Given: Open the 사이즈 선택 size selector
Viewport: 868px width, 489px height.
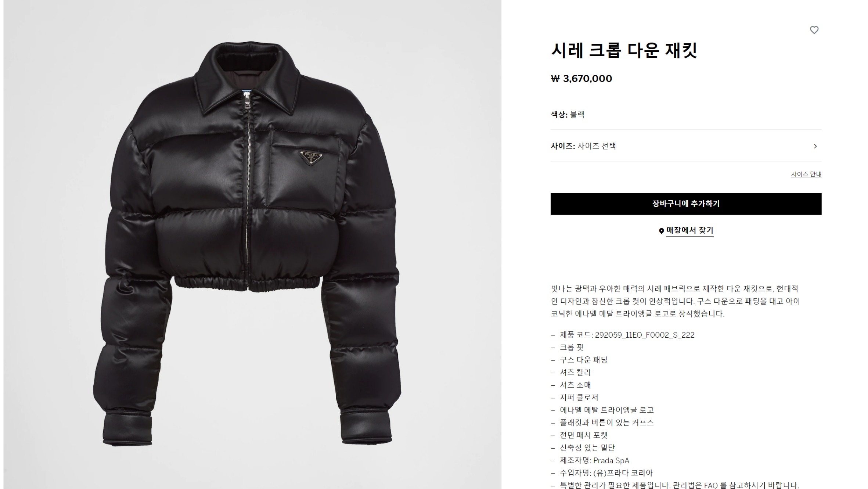Looking at the screenshot, I should pos(686,146).
